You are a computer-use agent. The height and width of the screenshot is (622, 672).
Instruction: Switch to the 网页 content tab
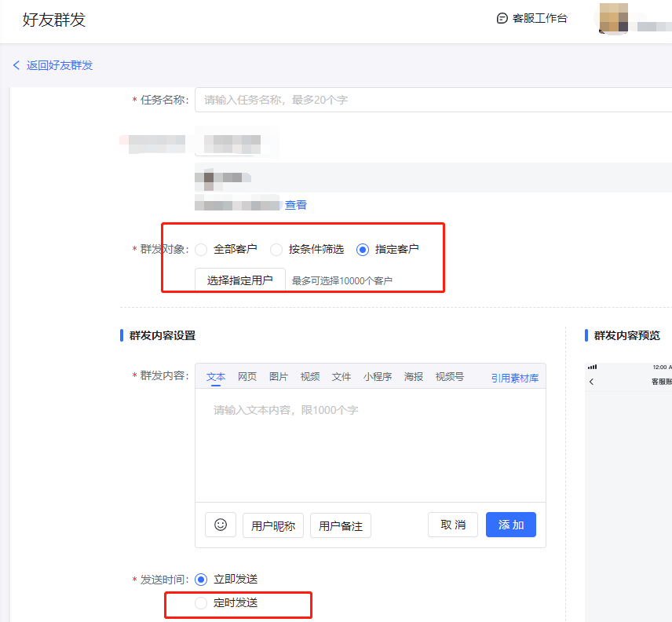pyautogui.click(x=247, y=377)
